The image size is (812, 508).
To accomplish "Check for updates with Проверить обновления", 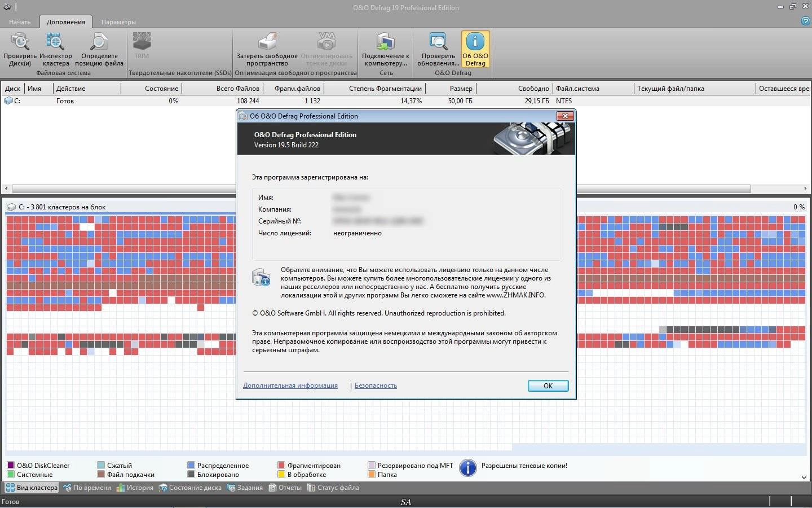I will [438, 50].
